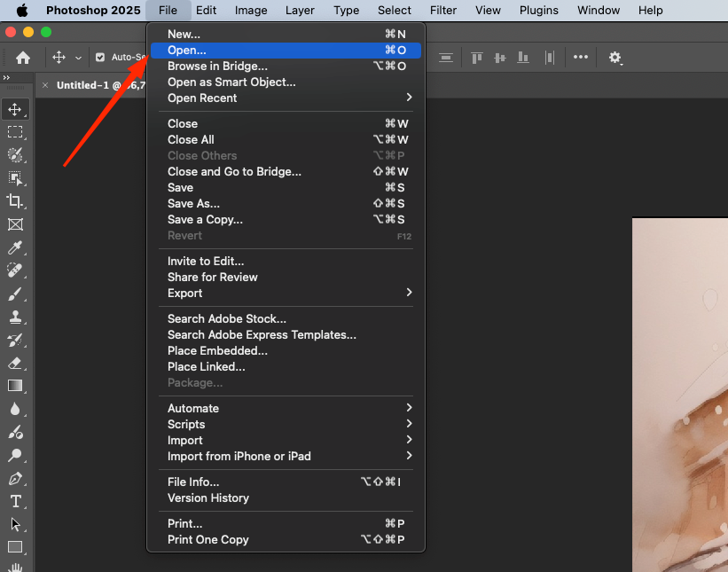
Task: Choose Save a Copy... menu entry
Action: tap(286, 220)
